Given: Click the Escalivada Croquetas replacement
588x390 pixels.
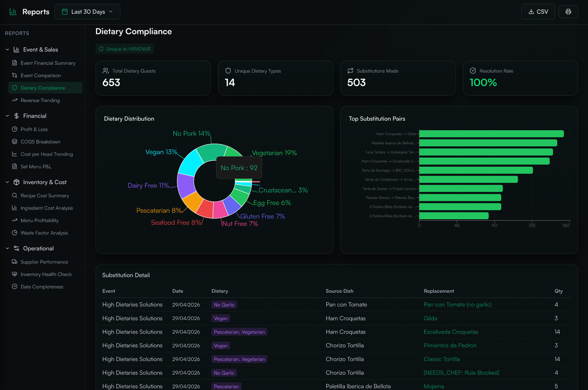Looking at the screenshot, I should point(451,332).
